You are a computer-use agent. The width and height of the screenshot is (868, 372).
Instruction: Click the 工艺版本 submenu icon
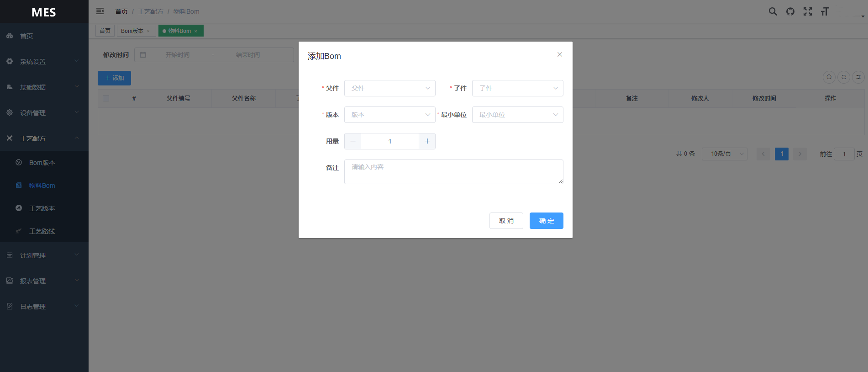tap(19, 208)
